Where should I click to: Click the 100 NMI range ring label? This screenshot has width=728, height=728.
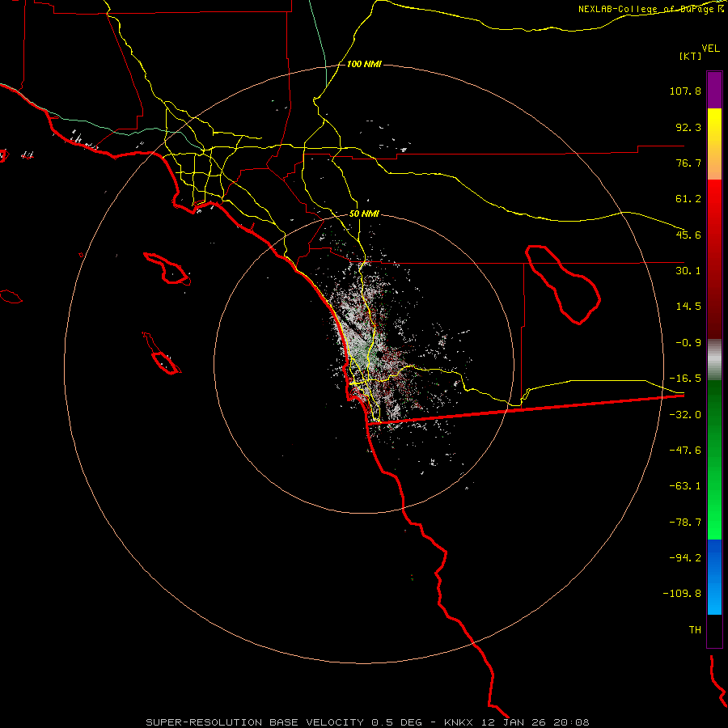(x=364, y=64)
